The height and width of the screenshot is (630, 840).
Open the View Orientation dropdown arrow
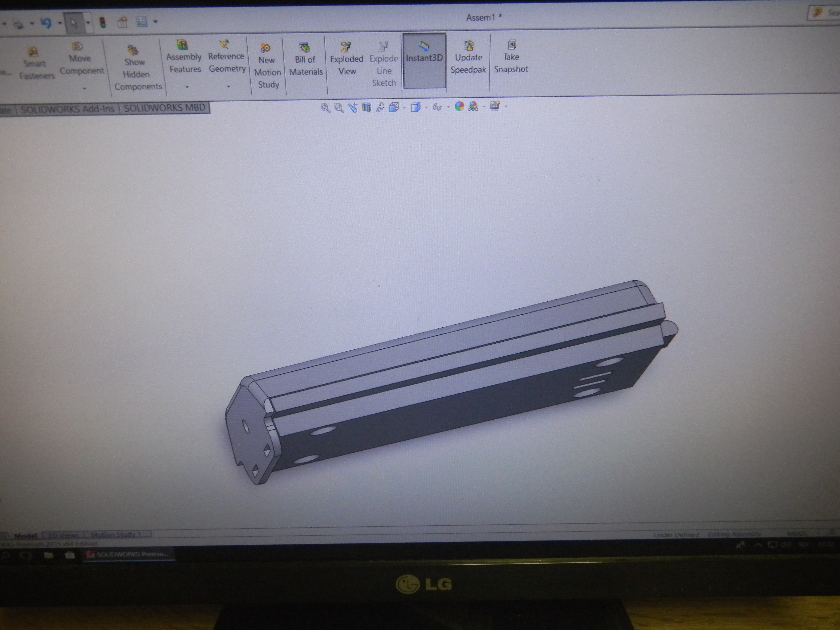click(x=404, y=108)
